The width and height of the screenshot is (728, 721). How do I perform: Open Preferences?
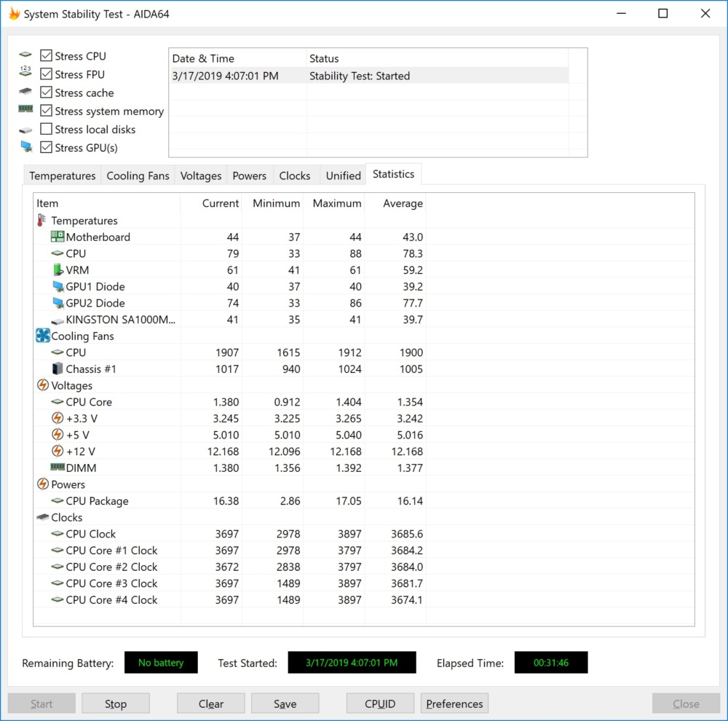(454, 704)
